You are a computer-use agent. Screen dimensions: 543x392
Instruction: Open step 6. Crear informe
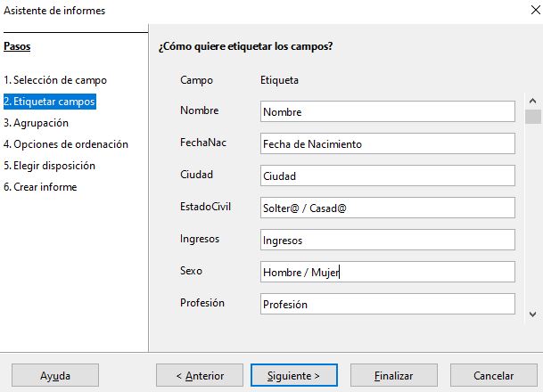pos(40,187)
